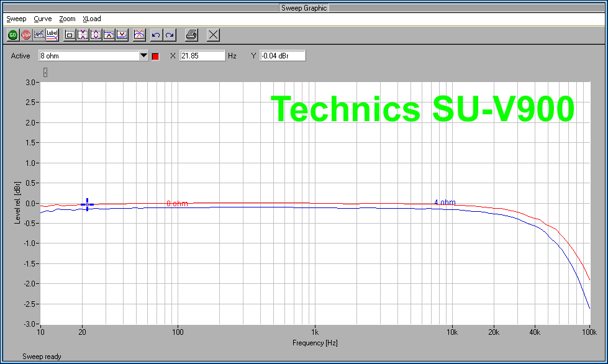
Task: Open the Zoom menu
Action: point(67,19)
